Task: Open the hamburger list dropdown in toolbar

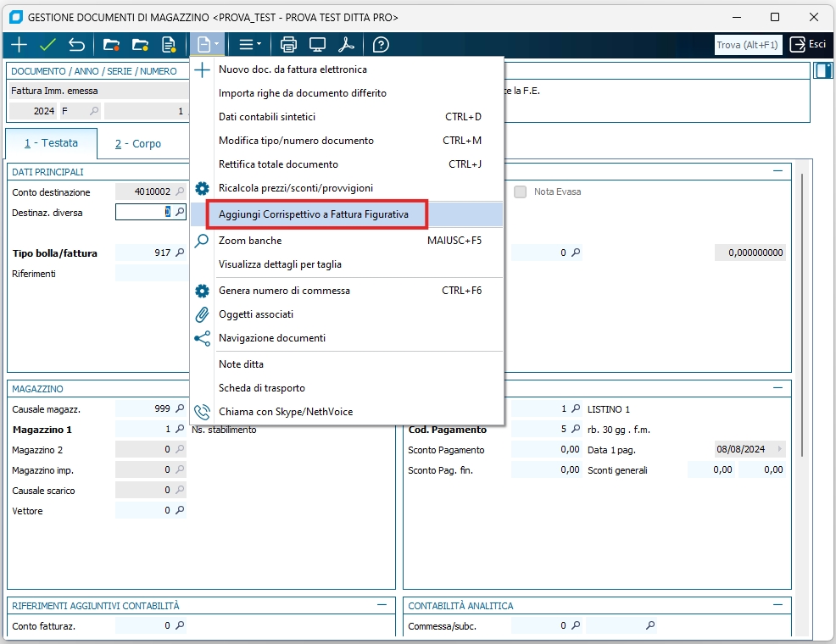Action: click(249, 45)
